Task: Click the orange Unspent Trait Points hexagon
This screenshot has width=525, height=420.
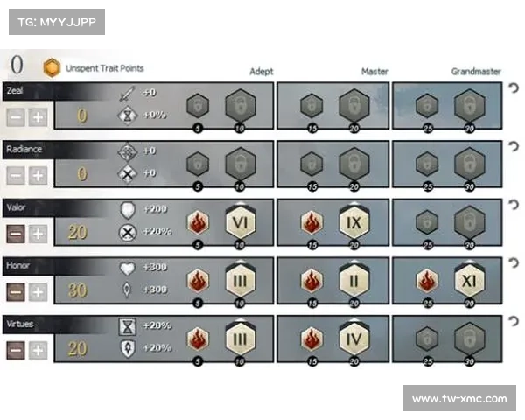Action: 52,67
